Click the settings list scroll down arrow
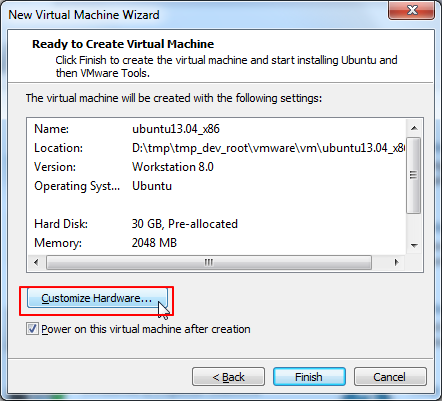 tap(414, 246)
